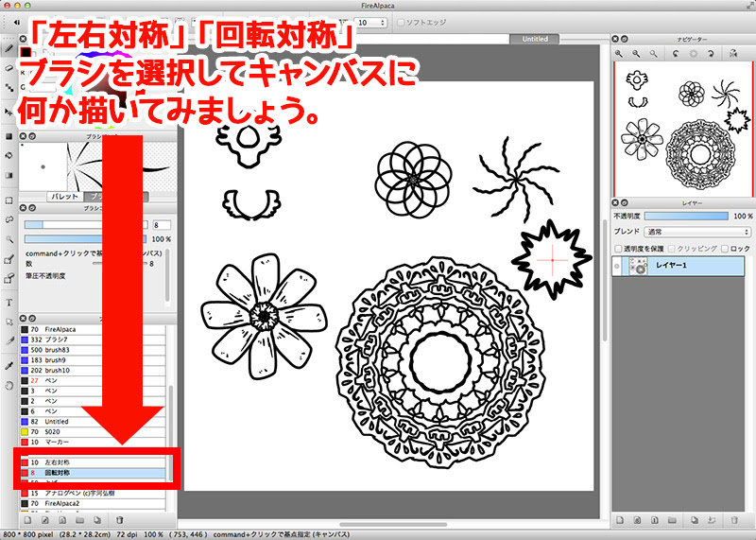Create a new layer folder

coord(672,520)
